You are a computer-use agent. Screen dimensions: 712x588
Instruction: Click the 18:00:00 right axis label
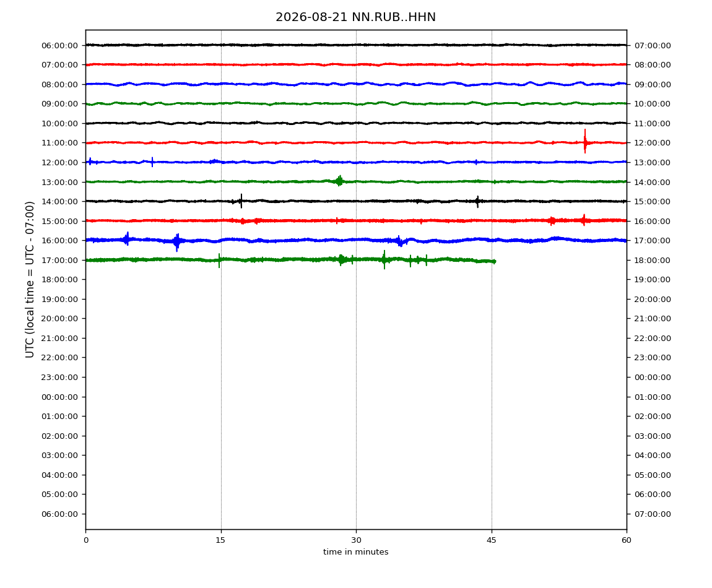click(x=653, y=260)
